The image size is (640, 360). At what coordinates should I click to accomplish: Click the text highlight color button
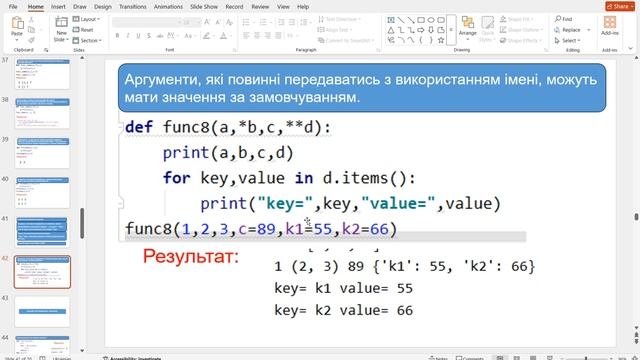(x=208, y=36)
